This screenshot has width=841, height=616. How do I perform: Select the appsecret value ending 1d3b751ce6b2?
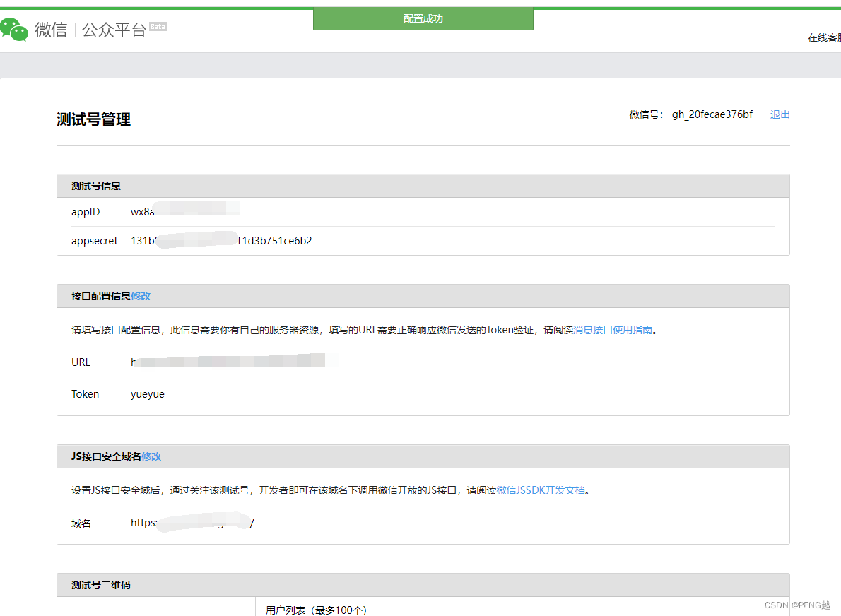221,240
